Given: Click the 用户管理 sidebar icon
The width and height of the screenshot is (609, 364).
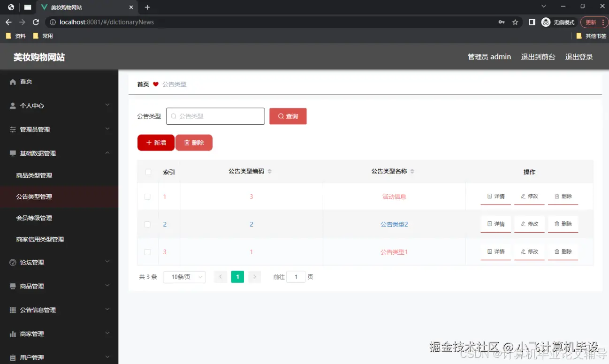Looking at the screenshot, I should (13, 357).
